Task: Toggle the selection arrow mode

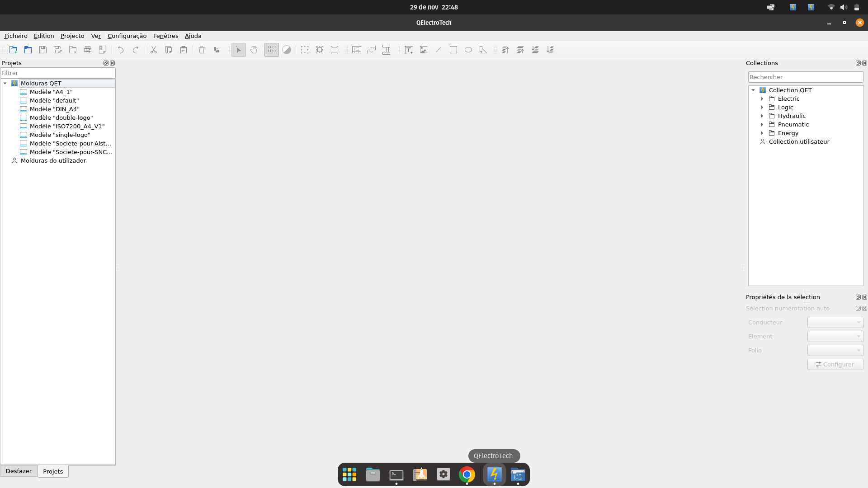Action: (x=239, y=50)
